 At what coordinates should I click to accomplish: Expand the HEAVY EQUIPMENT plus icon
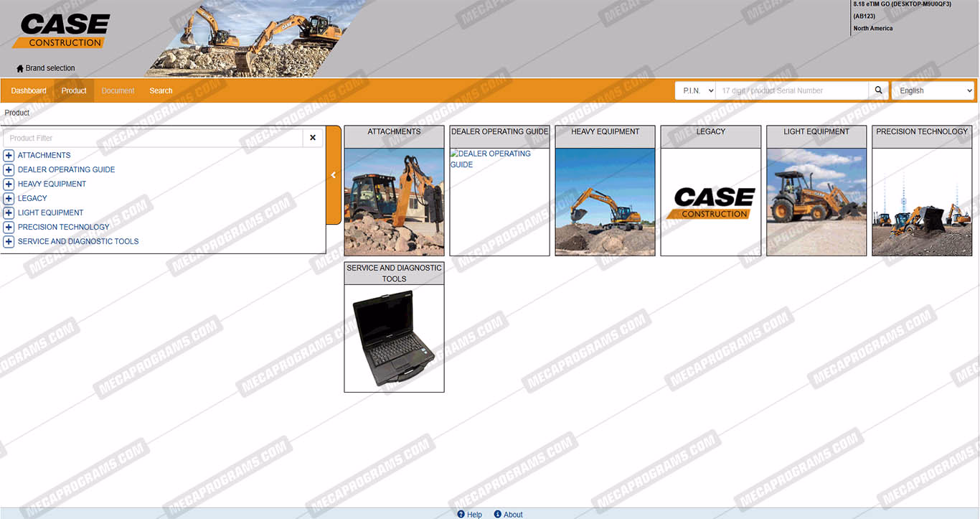9,184
